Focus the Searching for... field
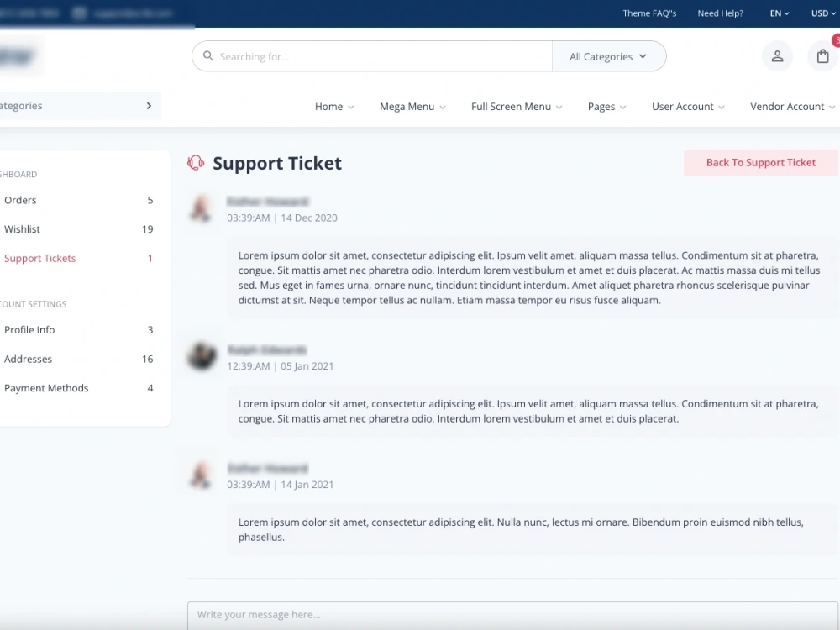 click(372, 56)
